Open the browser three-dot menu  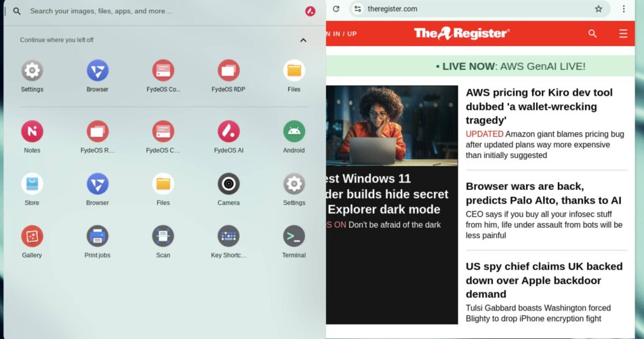pyautogui.click(x=624, y=9)
